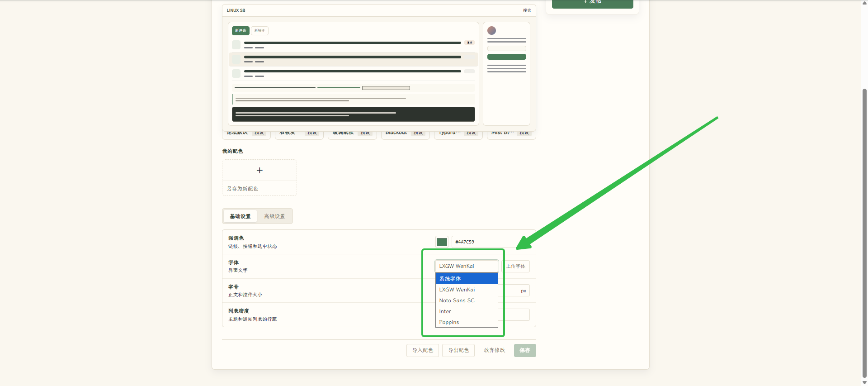868x386 pixels.
Task: Click the #4A7C59 hex color field
Action: click(x=491, y=242)
